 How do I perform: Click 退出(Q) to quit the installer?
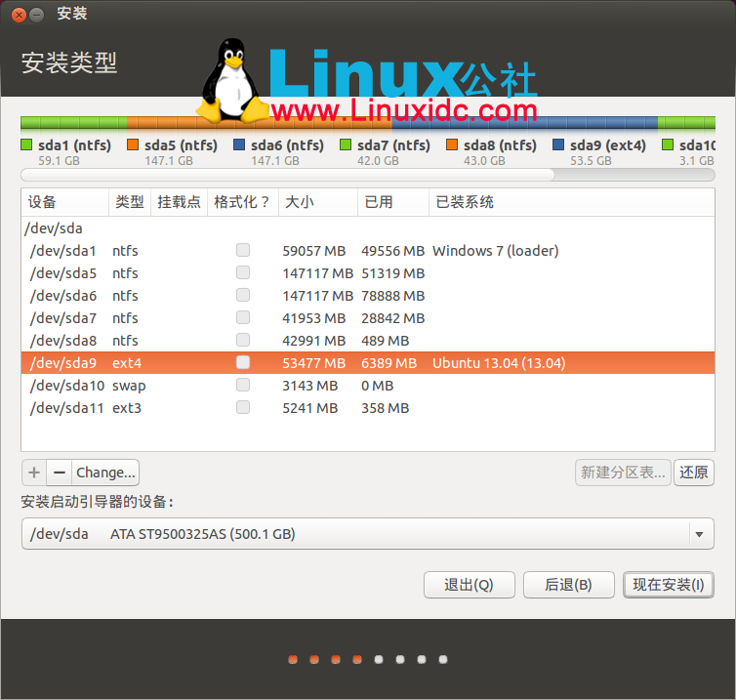469,585
